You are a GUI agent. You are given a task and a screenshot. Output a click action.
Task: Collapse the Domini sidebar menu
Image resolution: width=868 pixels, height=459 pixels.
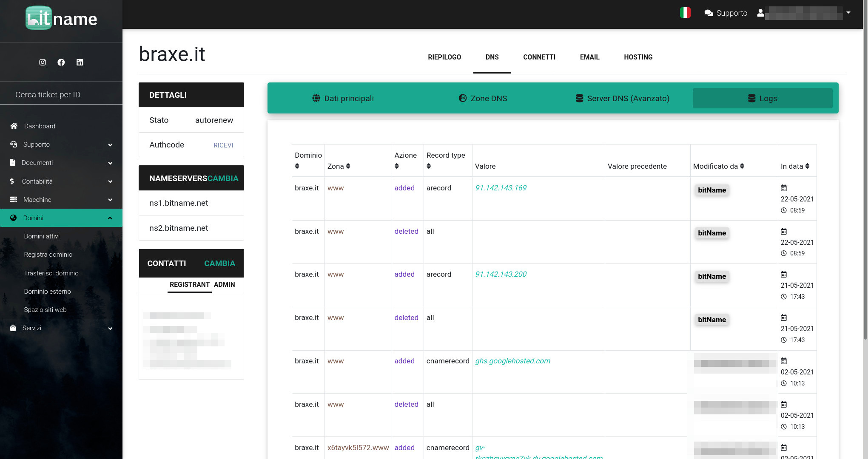(x=110, y=218)
